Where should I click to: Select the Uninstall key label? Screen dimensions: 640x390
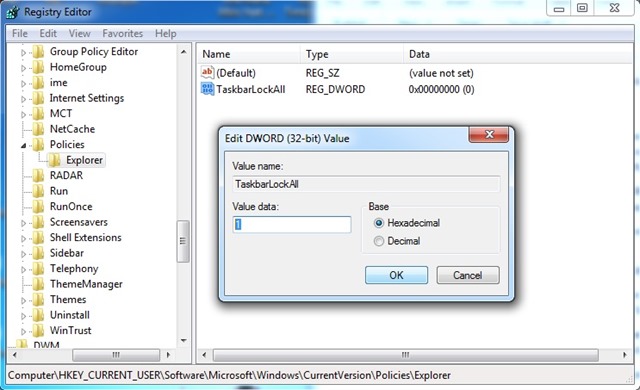[70, 315]
